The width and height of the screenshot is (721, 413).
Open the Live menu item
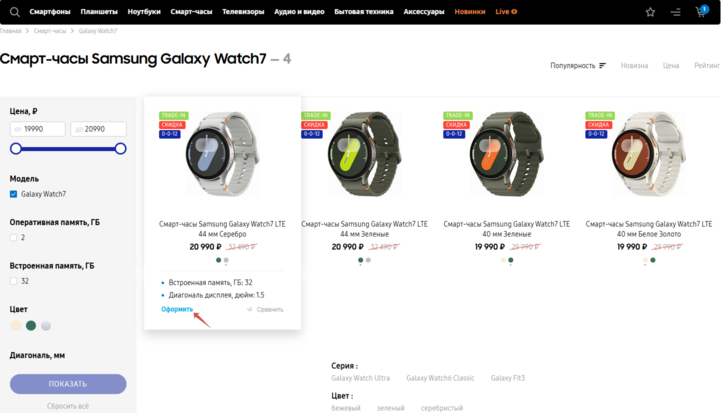click(x=506, y=12)
